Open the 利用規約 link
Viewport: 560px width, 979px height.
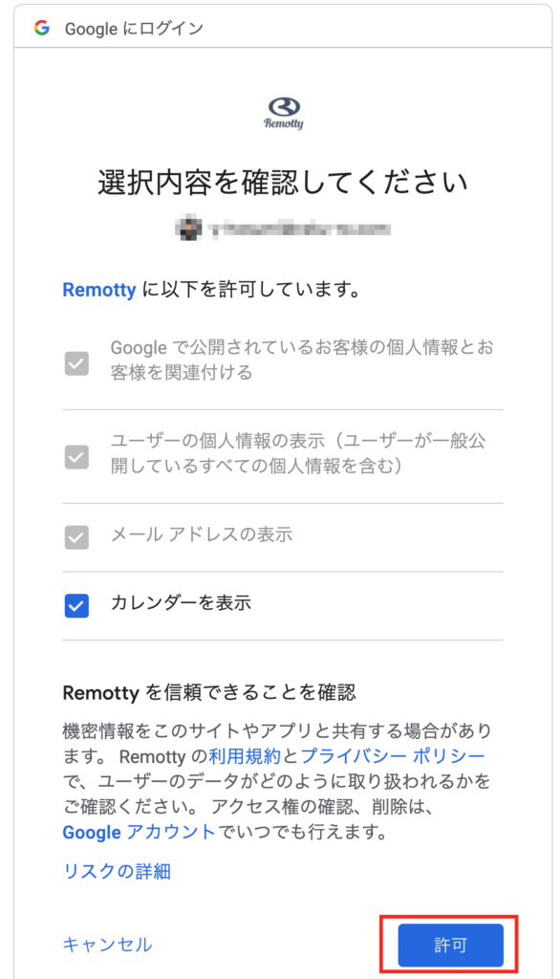coord(245,756)
